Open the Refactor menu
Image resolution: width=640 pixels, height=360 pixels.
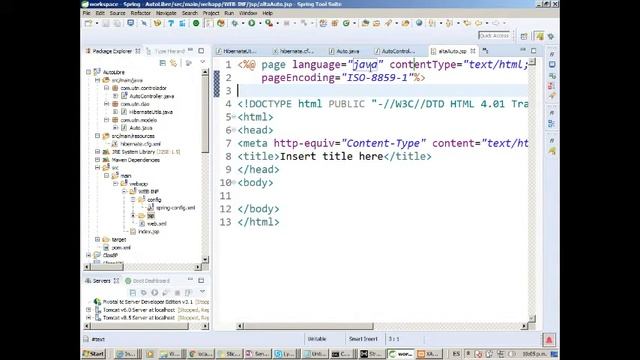point(140,13)
